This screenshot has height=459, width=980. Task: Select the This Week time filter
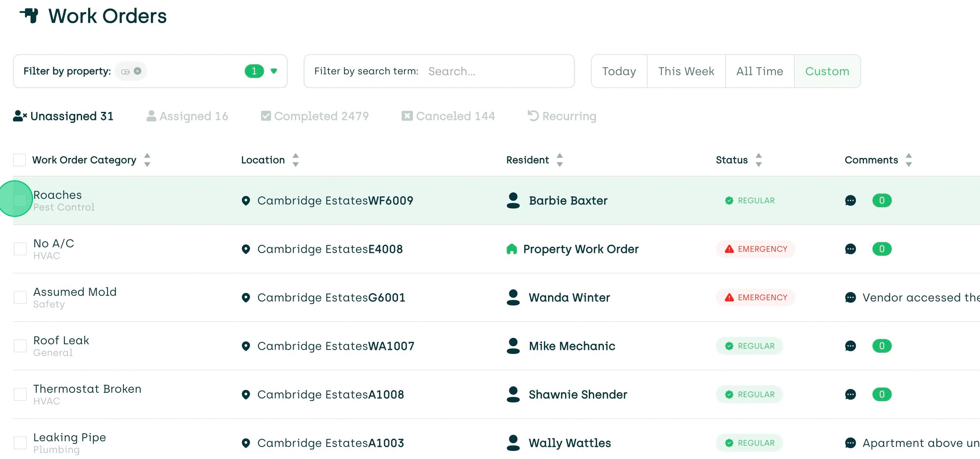pos(686,71)
